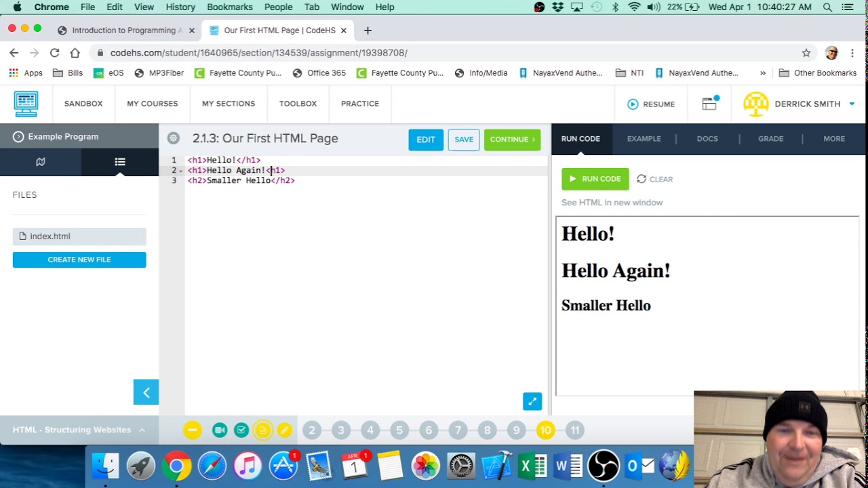Image resolution: width=868 pixels, height=488 pixels.
Task: Click the yellow minus lesson icon
Action: (x=193, y=430)
